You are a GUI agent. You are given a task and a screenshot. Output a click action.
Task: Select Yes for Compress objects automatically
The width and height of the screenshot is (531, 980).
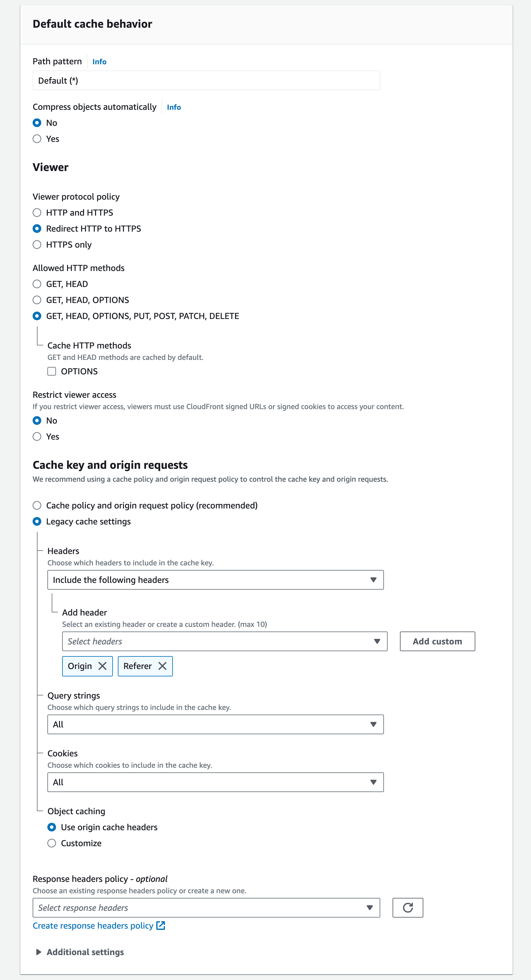37,139
